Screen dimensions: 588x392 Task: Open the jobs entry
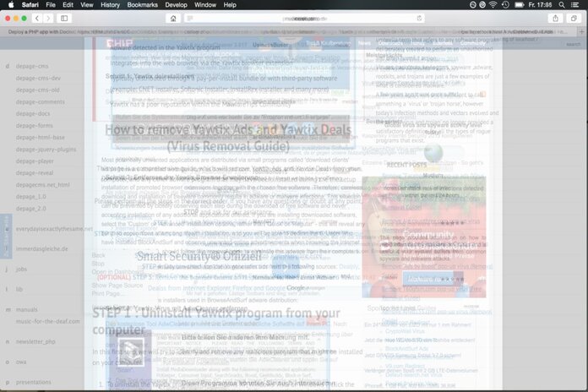21,269
